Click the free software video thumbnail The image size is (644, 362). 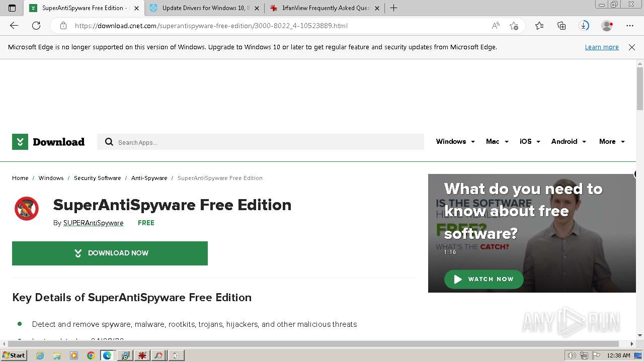[532, 233]
